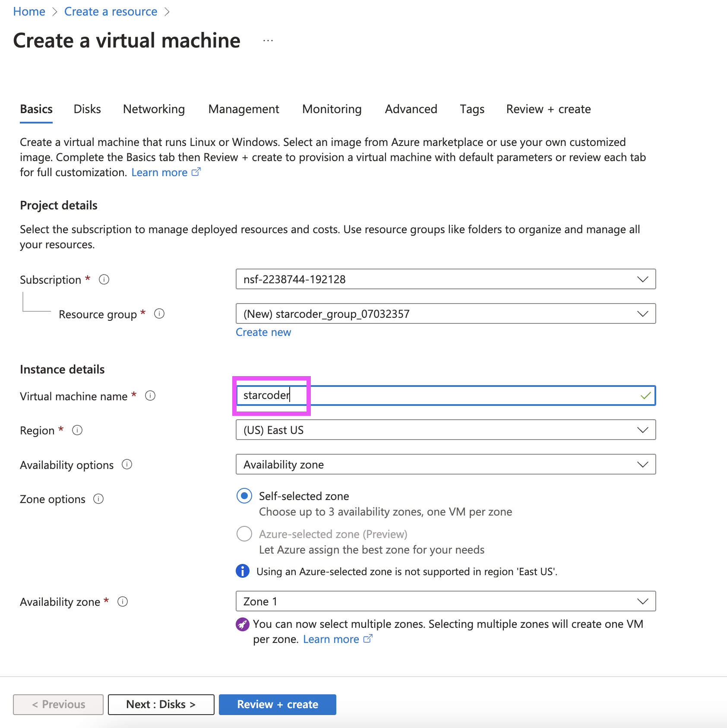The height and width of the screenshot is (728, 727).
Task: Switch to the Tags tab
Action: click(472, 109)
